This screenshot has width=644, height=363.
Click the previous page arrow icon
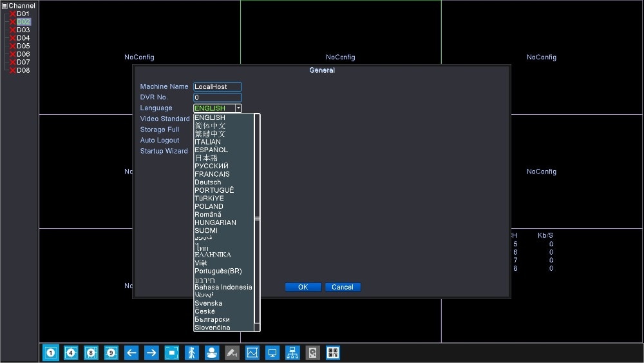tap(131, 353)
